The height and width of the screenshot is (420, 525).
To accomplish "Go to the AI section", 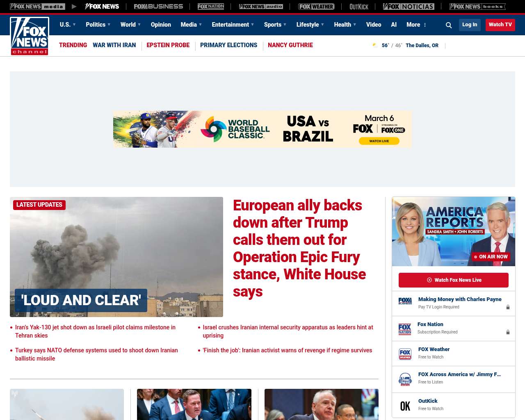I will click(394, 25).
